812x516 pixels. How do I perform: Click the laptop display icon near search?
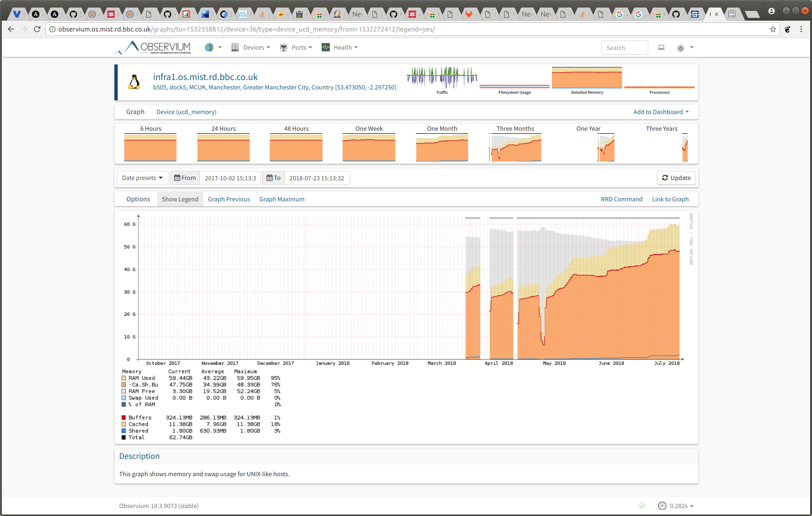661,47
